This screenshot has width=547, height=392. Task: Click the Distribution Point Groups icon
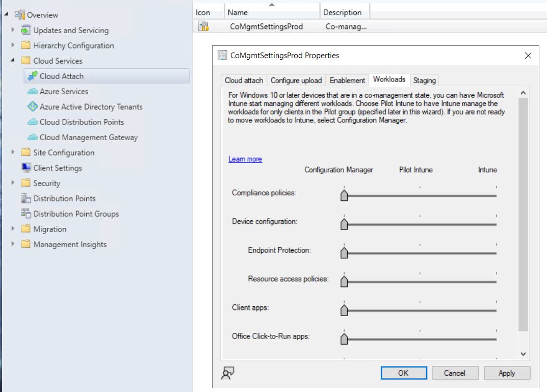coord(26,214)
